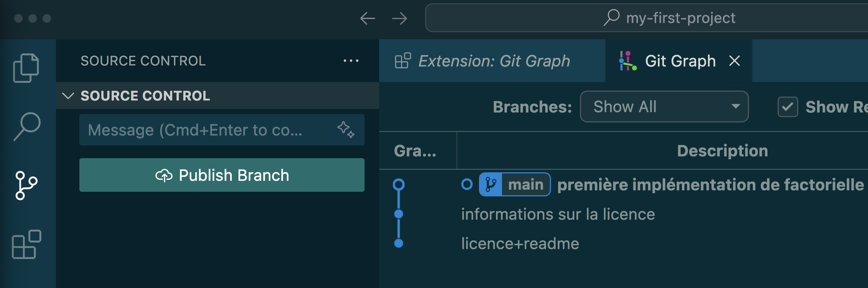The height and width of the screenshot is (288, 868).
Task: Open the Explorer view in activity bar
Action: click(x=26, y=68)
